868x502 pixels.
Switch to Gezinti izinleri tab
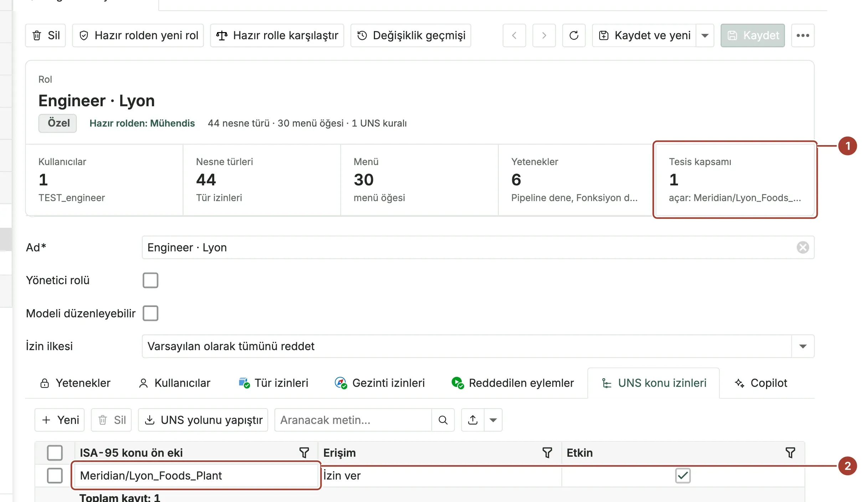tap(380, 383)
